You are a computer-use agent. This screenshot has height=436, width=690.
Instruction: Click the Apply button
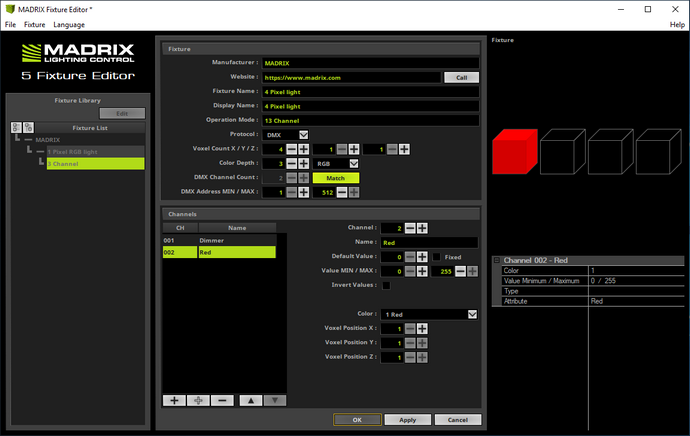pos(407,420)
